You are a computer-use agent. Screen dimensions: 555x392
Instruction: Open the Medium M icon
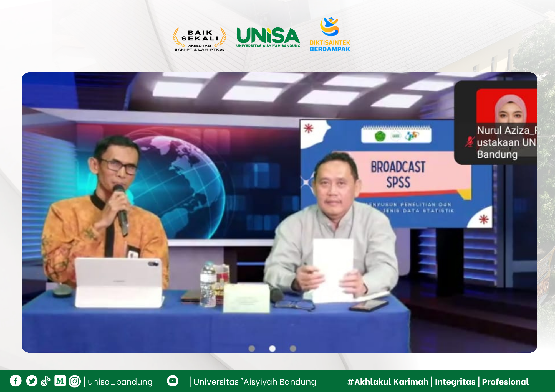[60, 381]
